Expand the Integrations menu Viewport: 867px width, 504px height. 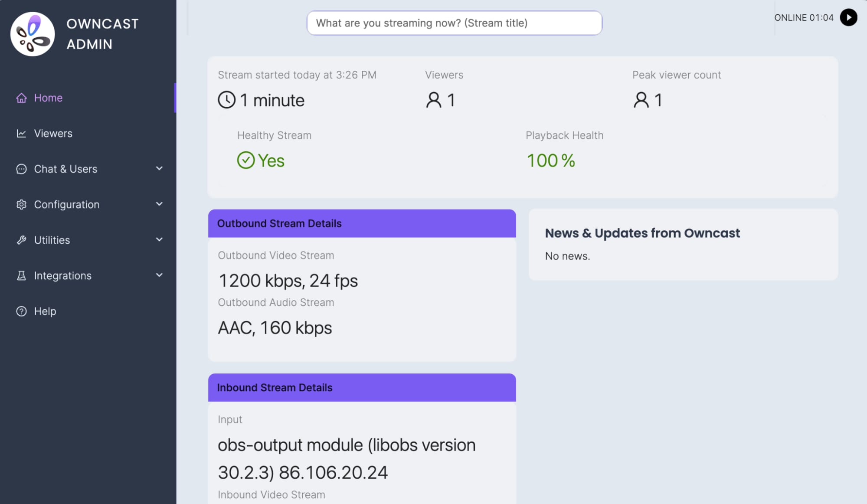[159, 275]
